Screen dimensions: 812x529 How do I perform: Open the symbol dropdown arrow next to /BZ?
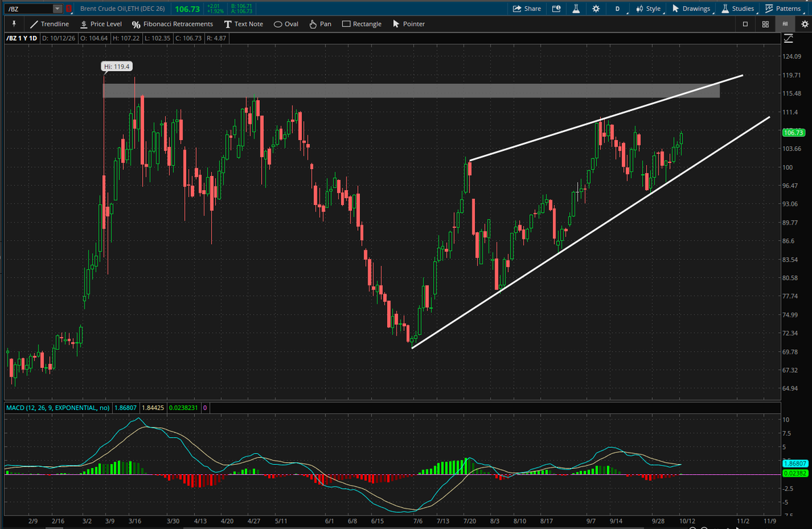pos(57,9)
